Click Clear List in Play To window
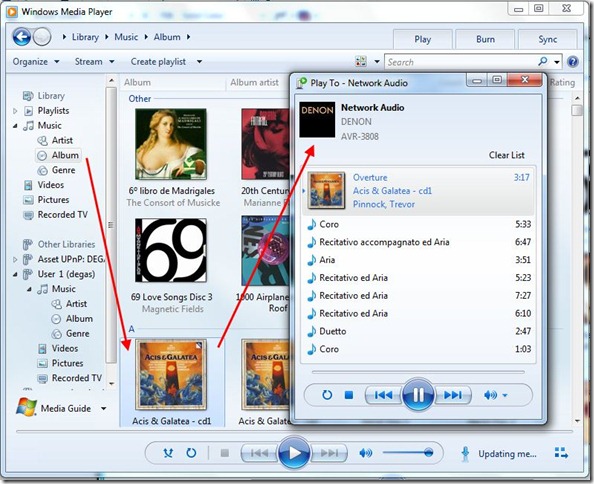The height and width of the screenshot is (484, 594). [506, 155]
